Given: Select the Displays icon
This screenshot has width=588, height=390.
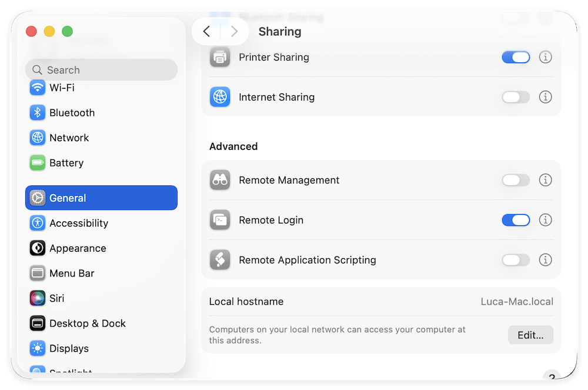Looking at the screenshot, I should [37, 348].
